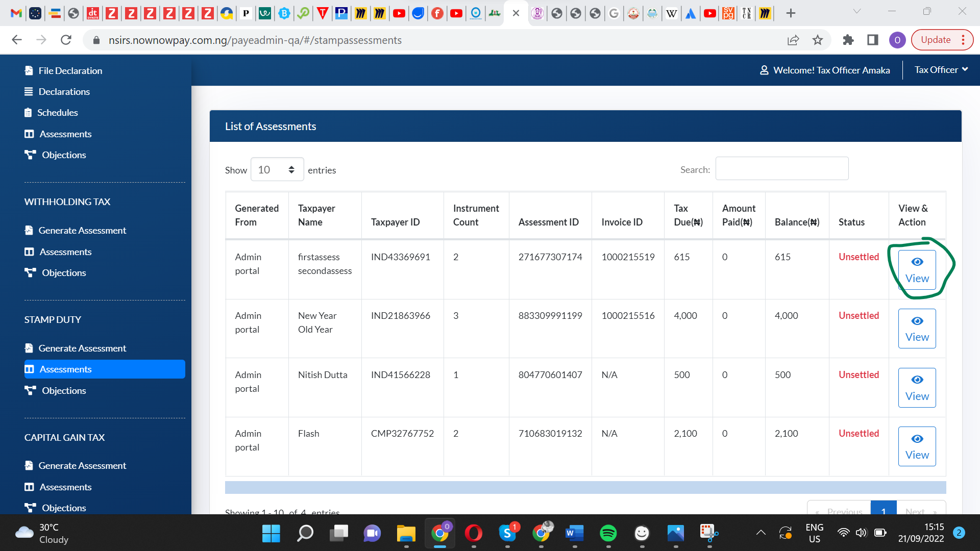Open Schedules in sidebar

[x=51, y=112]
